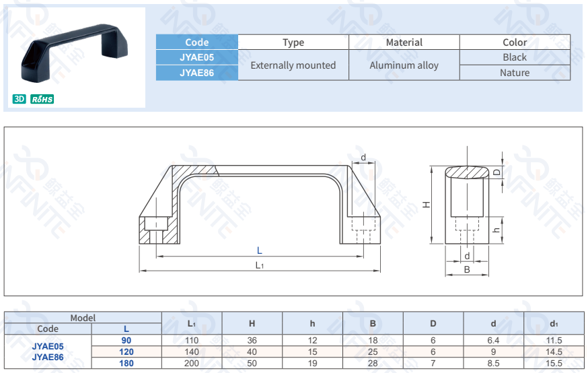Click the Model header in dimensions table
The width and height of the screenshot is (588, 373).
(83, 318)
